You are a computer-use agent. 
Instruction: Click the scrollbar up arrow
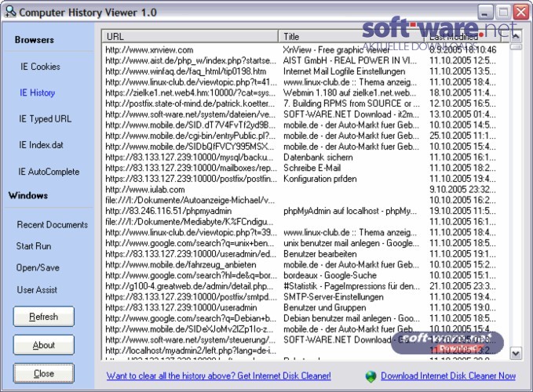tap(516, 36)
